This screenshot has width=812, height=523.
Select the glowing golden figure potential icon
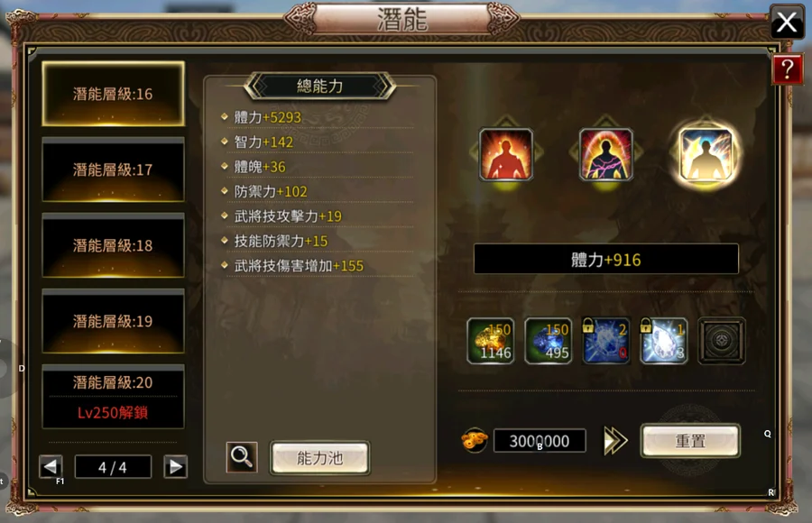coord(706,154)
